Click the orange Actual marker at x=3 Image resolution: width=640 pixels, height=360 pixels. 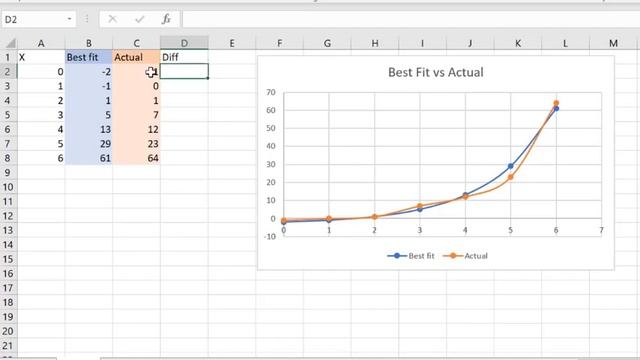[420, 206]
